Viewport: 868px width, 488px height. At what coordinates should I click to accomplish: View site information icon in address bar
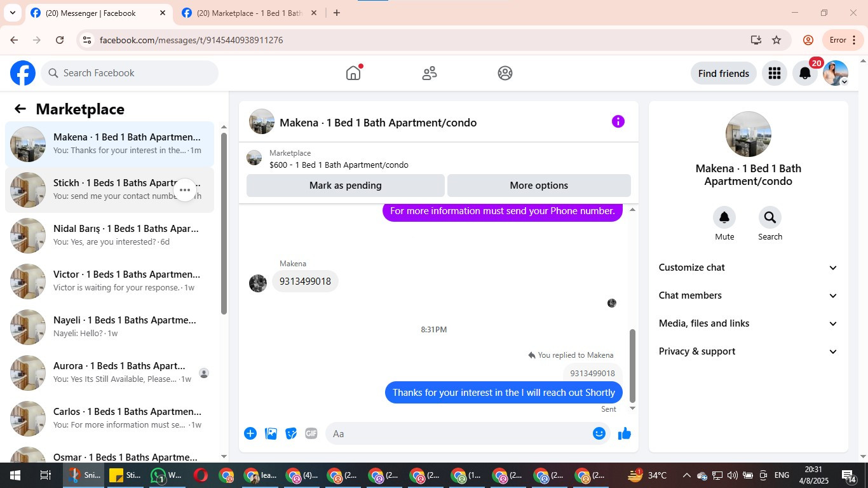(87, 40)
